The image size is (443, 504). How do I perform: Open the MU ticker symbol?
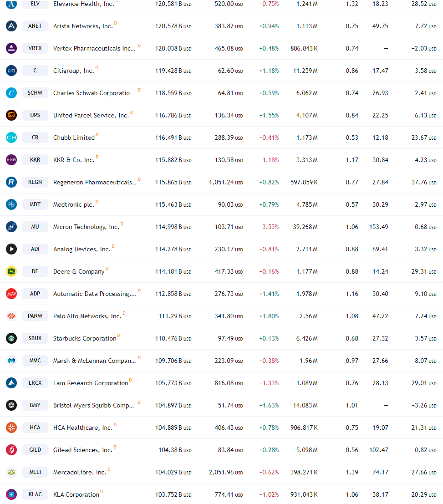tap(35, 227)
